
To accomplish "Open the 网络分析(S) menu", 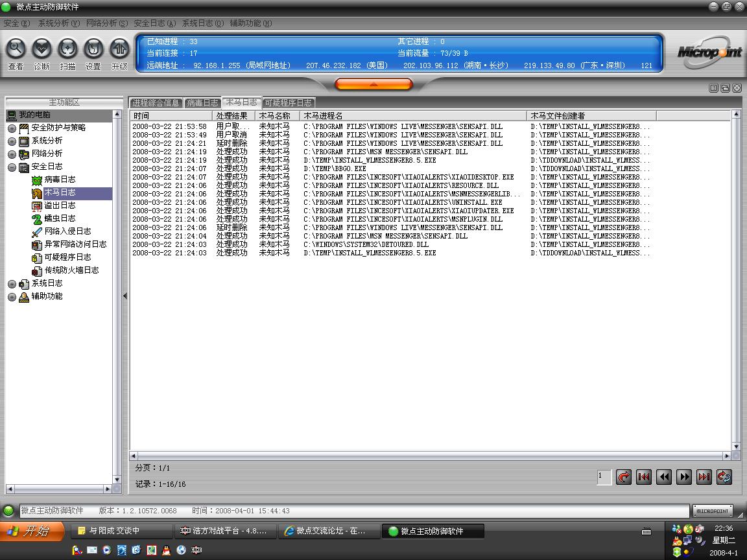I will [107, 23].
